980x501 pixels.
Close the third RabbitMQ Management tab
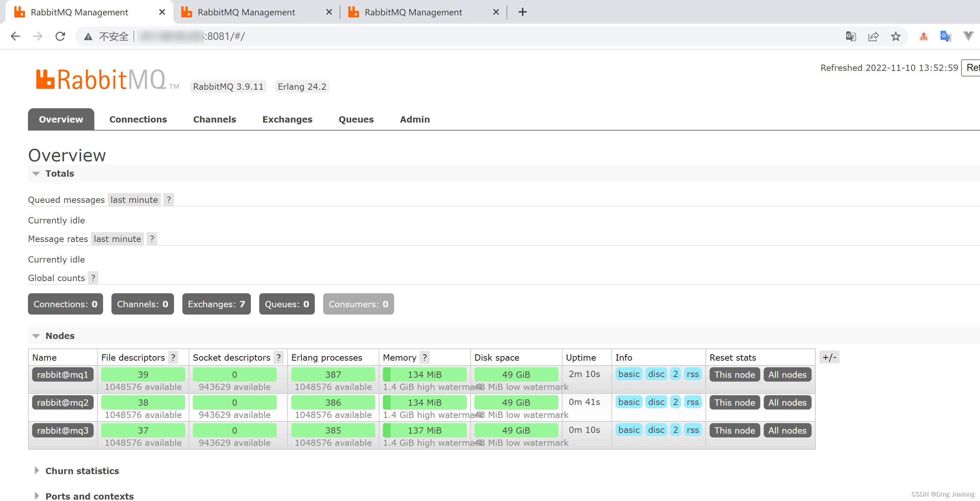point(496,12)
